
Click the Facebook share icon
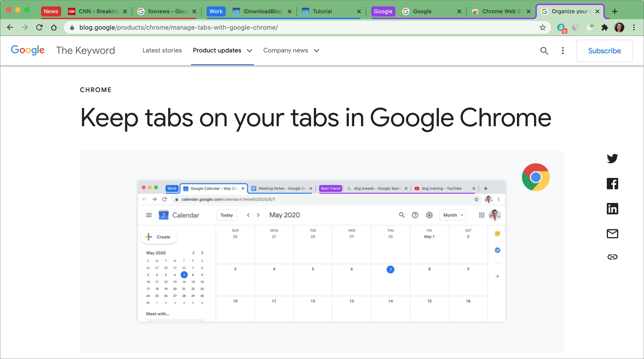(612, 184)
